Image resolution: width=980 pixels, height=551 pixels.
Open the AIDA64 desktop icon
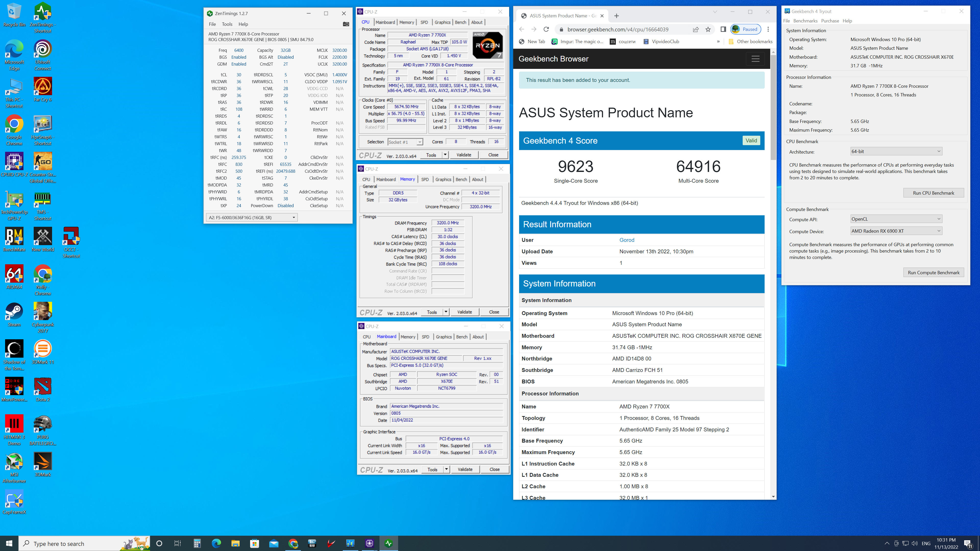tap(14, 277)
